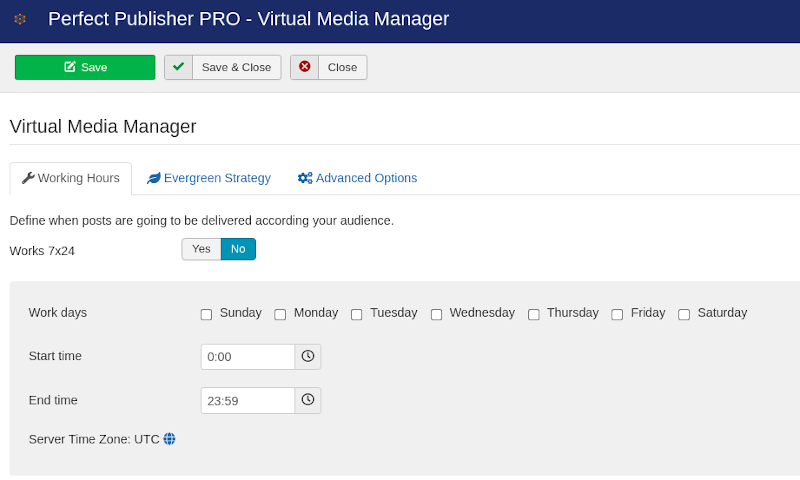Click the globe icon beside Server Time Zone

click(169, 439)
